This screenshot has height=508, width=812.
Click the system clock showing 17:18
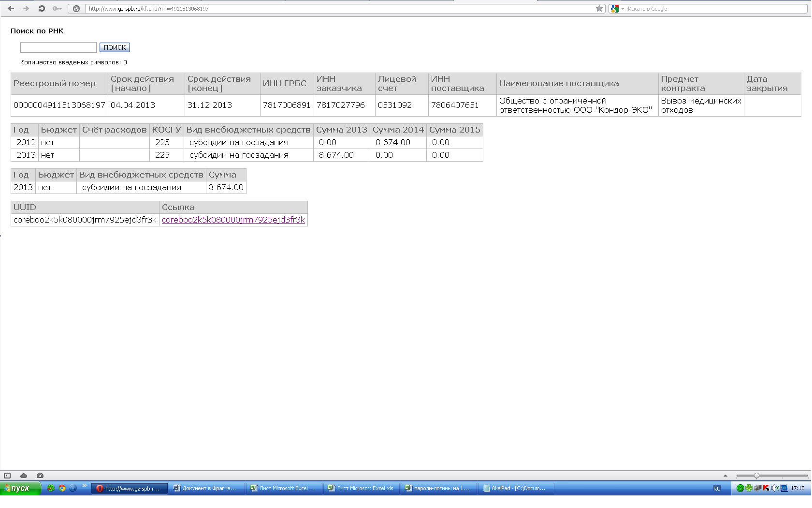(x=797, y=488)
